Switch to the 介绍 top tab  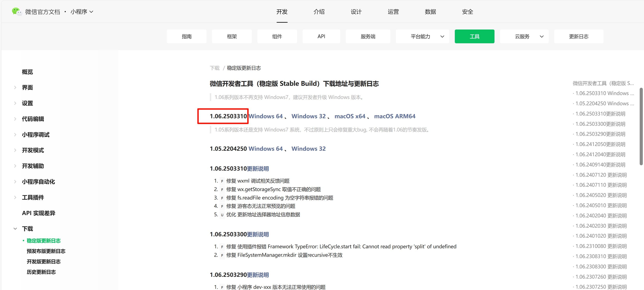pyautogui.click(x=319, y=12)
